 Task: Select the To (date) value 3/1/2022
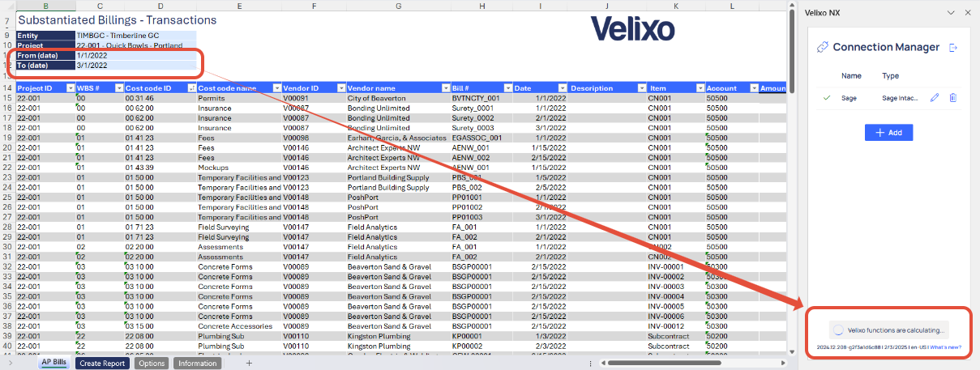pyautogui.click(x=135, y=65)
